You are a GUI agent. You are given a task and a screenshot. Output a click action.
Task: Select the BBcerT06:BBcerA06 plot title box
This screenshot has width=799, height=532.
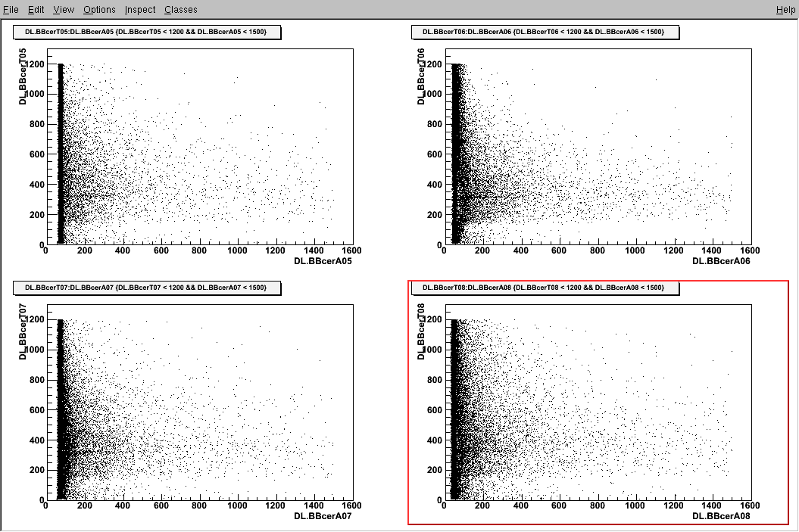click(545, 32)
